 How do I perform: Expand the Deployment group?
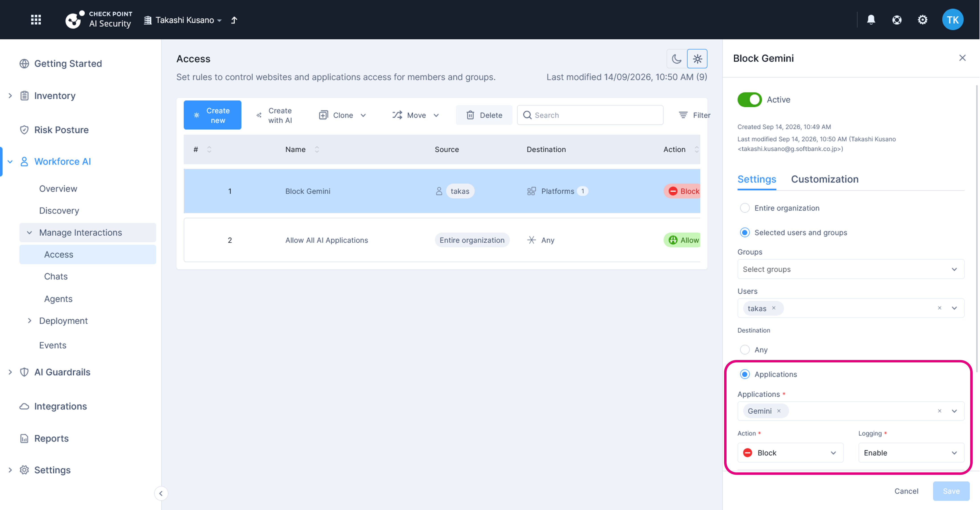29,321
